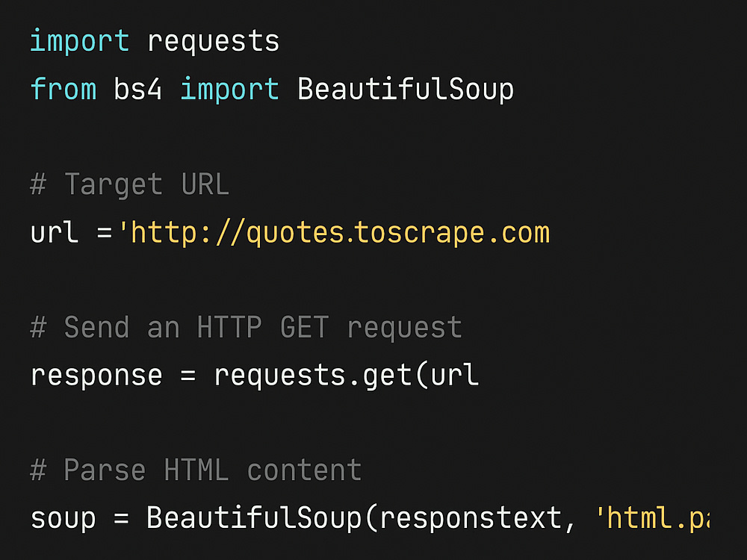Click the 'html.pa' string literal
Image resolution: width=747 pixels, height=560 pixels.
[x=653, y=519]
